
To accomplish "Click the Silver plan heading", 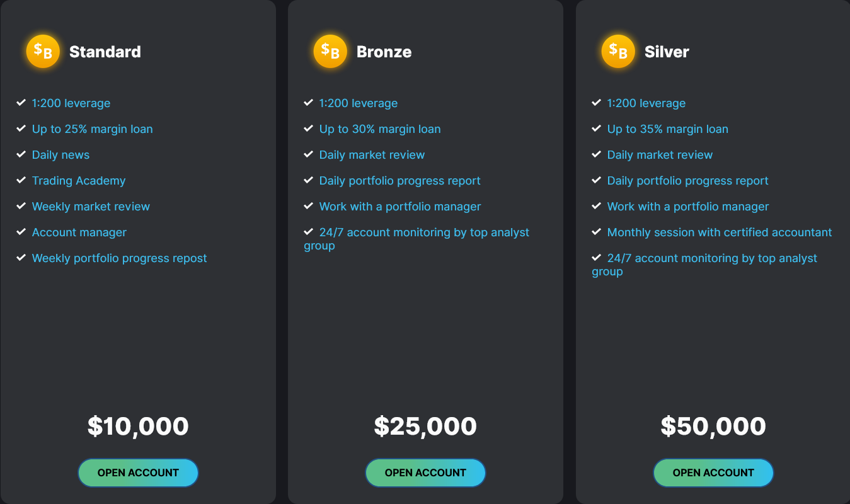I will tap(667, 52).
